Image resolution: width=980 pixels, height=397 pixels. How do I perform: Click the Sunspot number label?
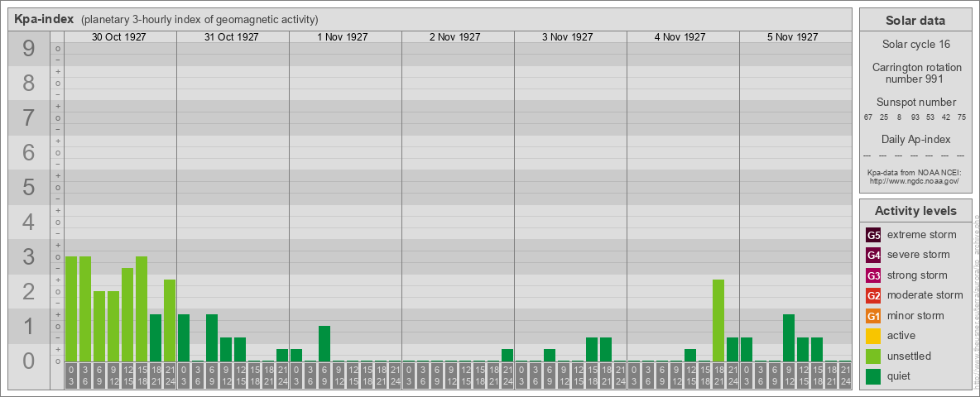point(915,103)
